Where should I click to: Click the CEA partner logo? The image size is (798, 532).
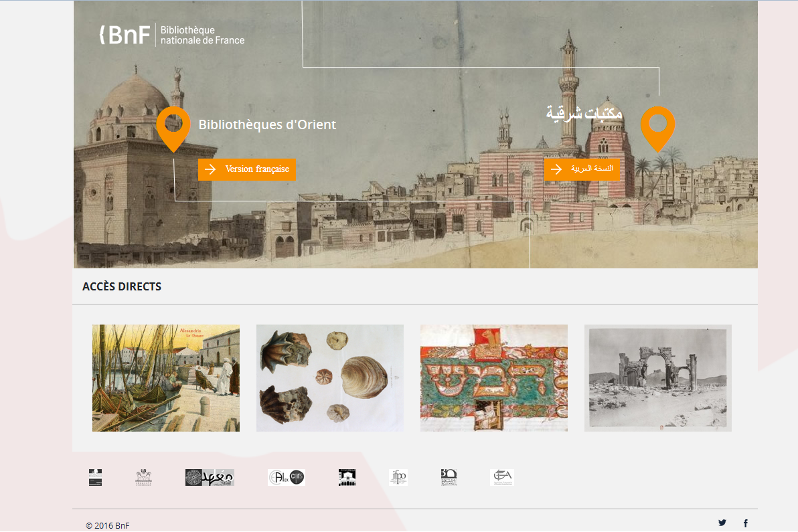pos(502,477)
